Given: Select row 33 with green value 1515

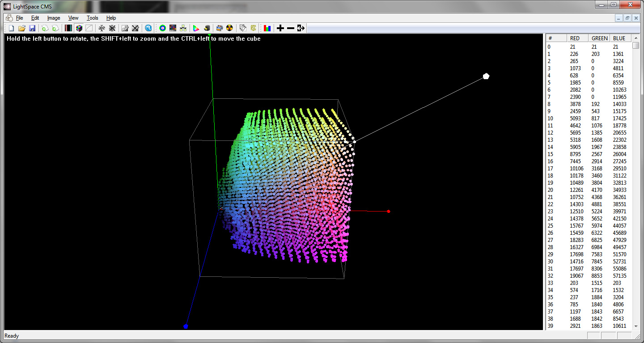Looking at the screenshot, I should coord(589,283).
